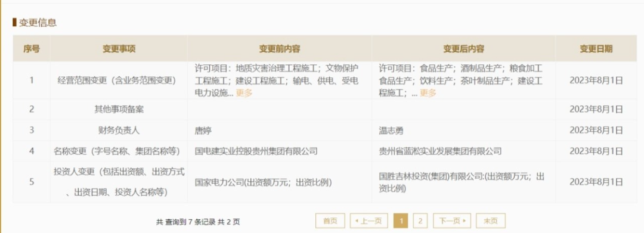Select the 其他事项备案 row entry
This screenshot has height=233, width=644.
click(x=119, y=110)
